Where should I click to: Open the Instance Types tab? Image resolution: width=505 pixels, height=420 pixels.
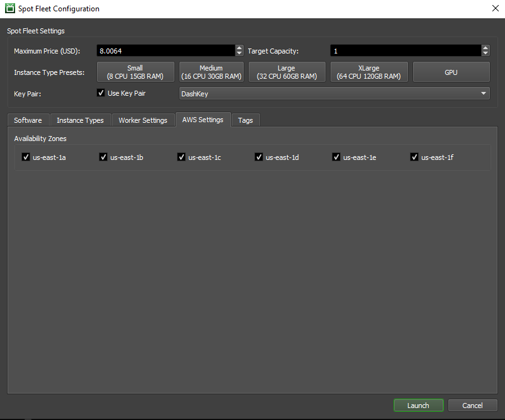(x=80, y=120)
